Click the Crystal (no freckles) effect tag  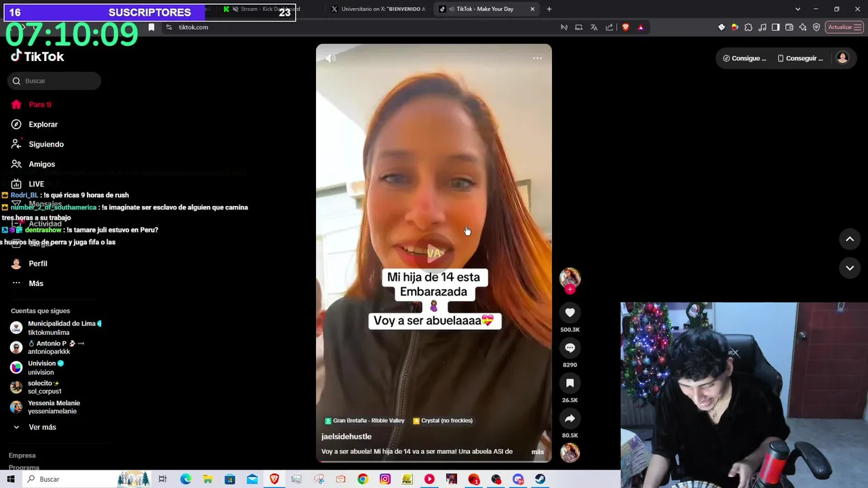point(443,420)
